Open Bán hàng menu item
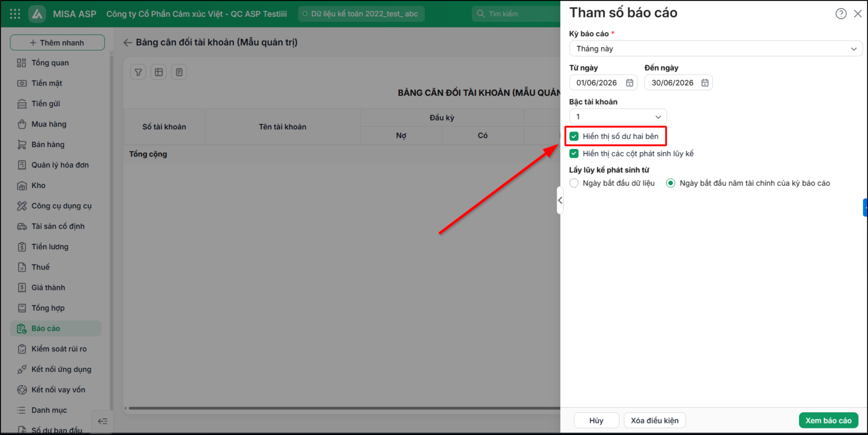Image resolution: width=868 pixels, height=435 pixels. (x=56, y=144)
